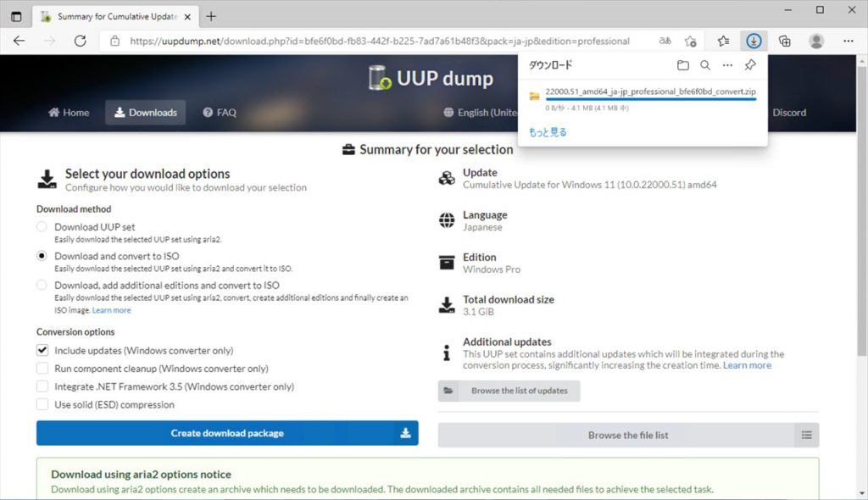The image size is (868, 500).
Task: Go back using the browser back arrow
Action: (x=19, y=41)
